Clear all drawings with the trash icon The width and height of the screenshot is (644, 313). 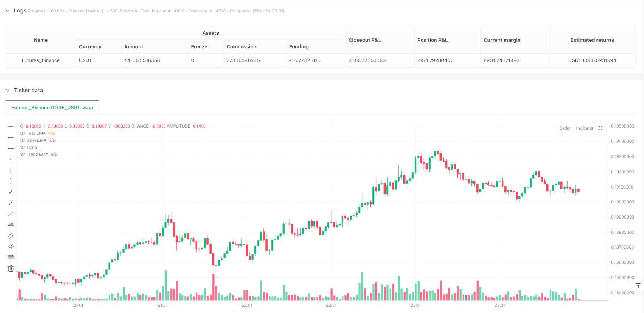point(11,268)
